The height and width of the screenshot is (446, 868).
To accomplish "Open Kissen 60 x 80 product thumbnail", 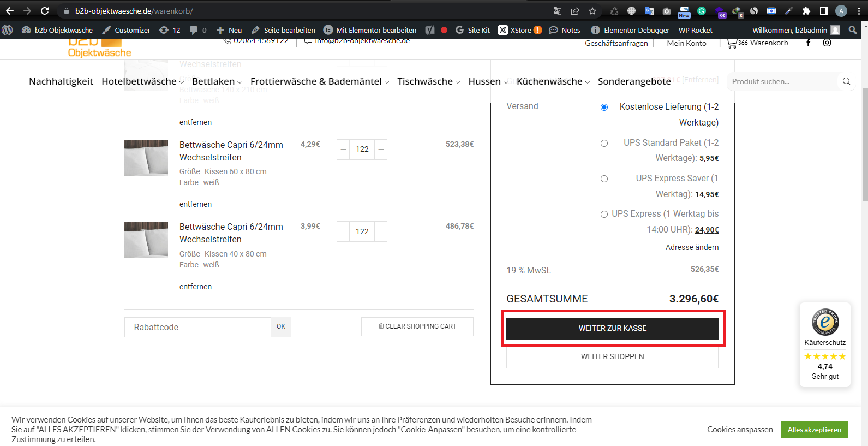I will pyautogui.click(x=146, y=158).
